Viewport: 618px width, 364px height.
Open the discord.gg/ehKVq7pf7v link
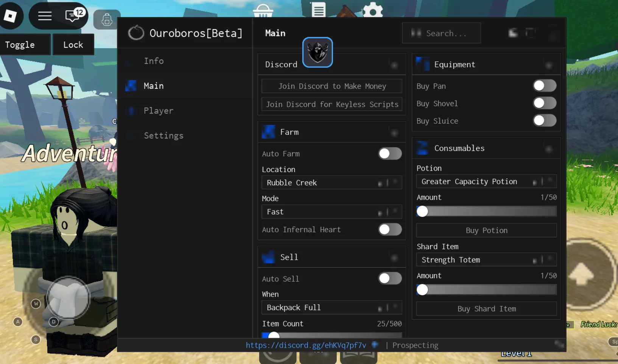[x=306, y=345]
